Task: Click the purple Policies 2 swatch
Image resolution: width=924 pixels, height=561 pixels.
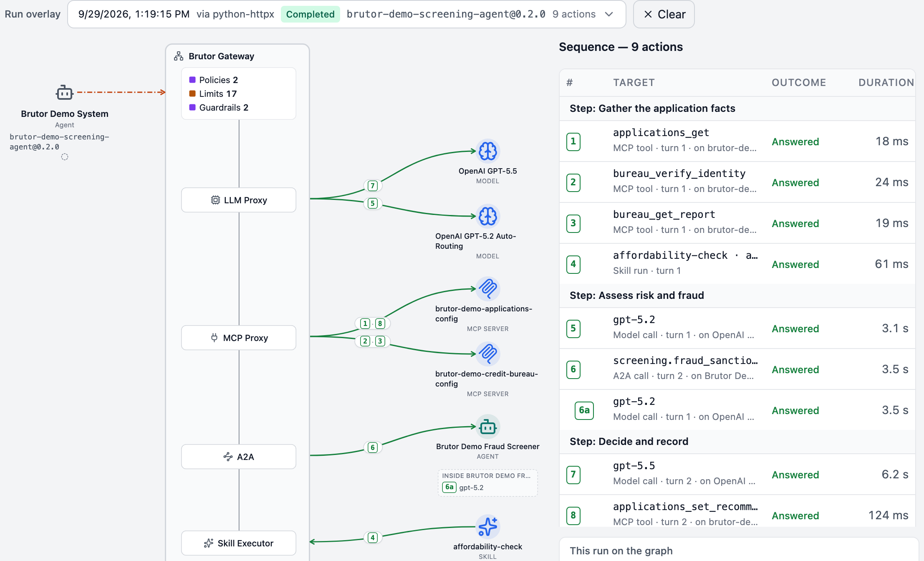Action: [192, 80]
